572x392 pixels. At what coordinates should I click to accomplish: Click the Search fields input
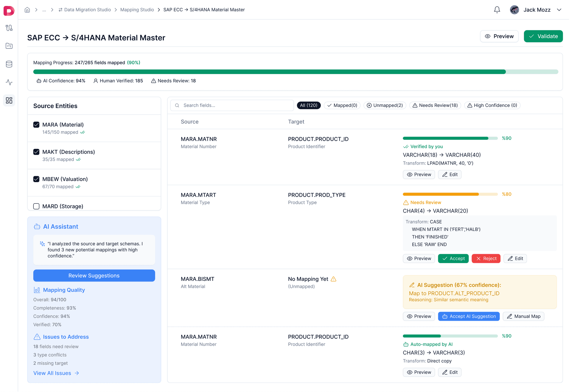coord(232,105)
